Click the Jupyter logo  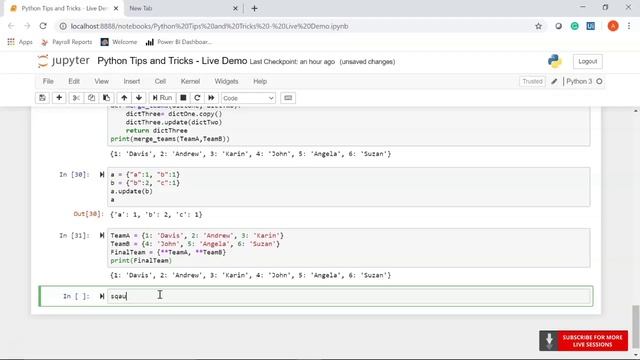coord(63,61)
